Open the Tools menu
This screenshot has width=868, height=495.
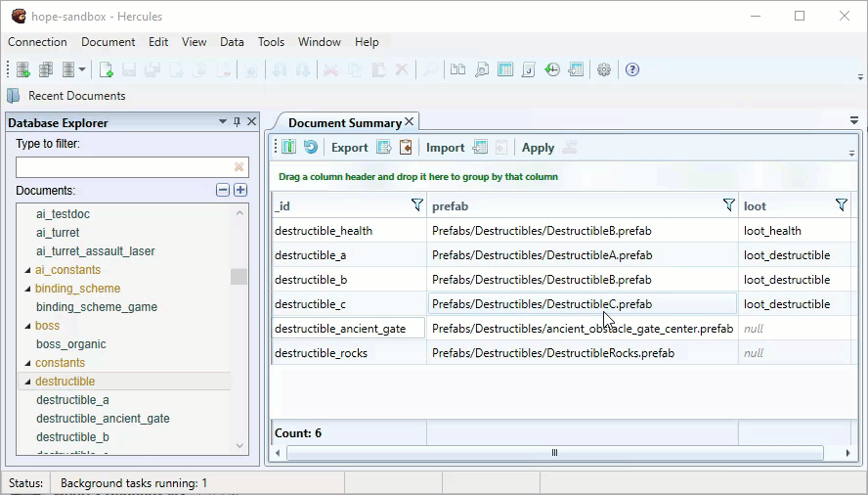coord(271,42)
